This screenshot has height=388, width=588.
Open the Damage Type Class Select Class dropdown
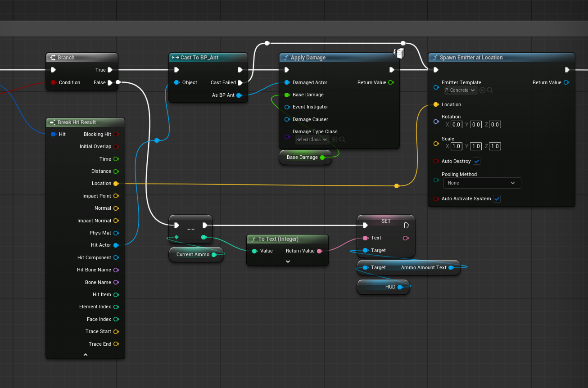[x=312, y=140]
